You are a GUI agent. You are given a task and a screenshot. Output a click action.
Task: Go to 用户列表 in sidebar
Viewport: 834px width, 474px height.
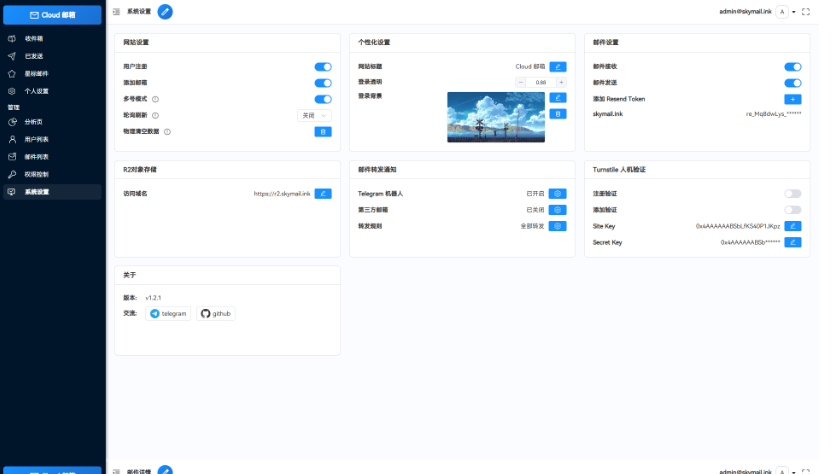tap(36, 139)
